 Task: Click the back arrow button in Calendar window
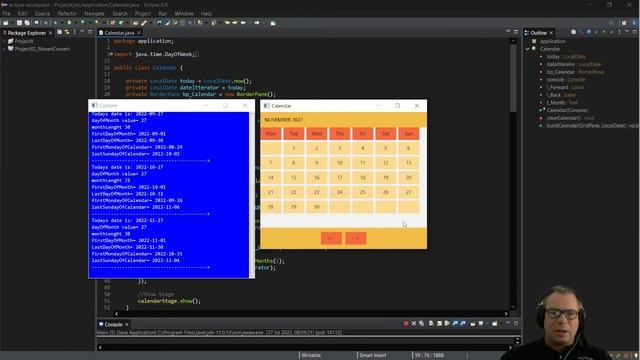tap(331, 238)
